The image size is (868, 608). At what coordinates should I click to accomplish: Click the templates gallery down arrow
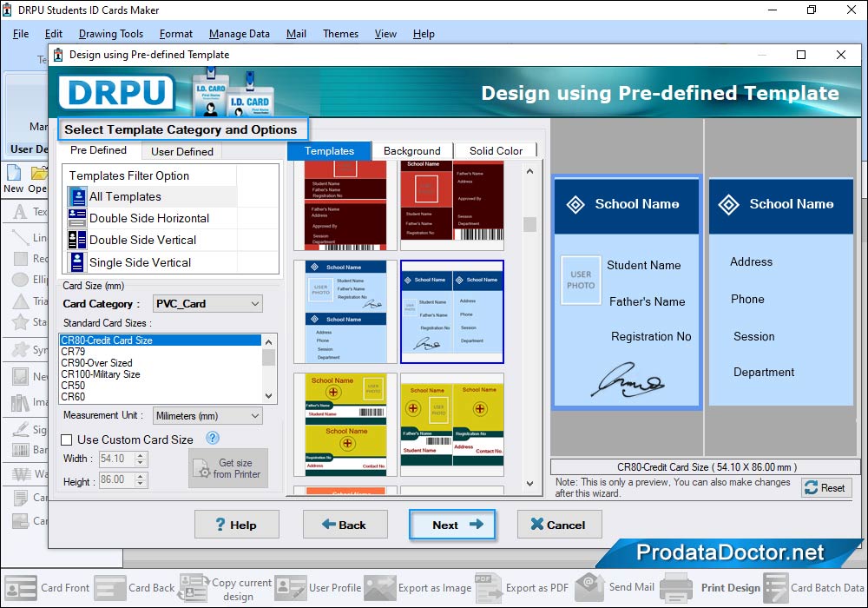(x=529, y=484)
